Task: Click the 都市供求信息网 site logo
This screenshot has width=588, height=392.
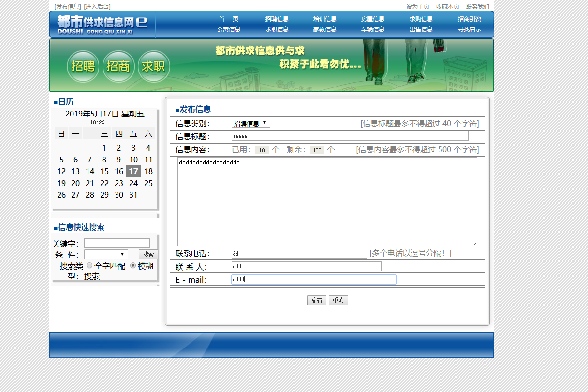Action: click(x=102, y=24)
